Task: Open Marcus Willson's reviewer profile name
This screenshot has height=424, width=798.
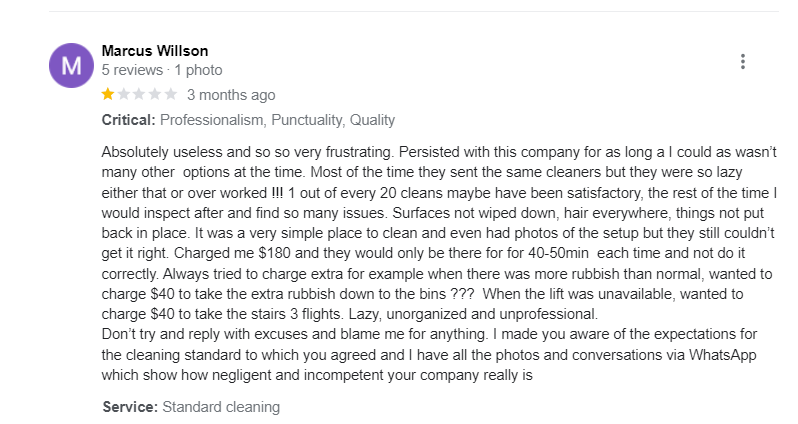Action: coord(155,51)
